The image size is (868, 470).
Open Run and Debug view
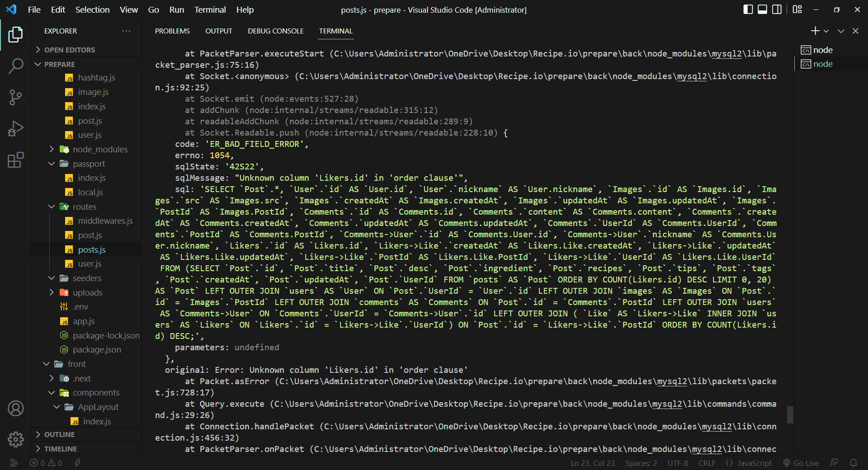coord(15,129)
